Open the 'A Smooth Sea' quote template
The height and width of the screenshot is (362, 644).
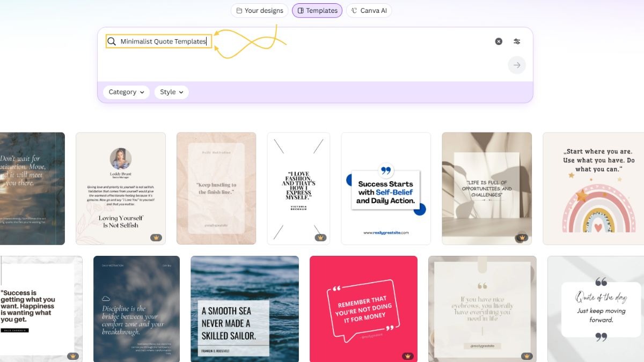(x=245, y=308)
